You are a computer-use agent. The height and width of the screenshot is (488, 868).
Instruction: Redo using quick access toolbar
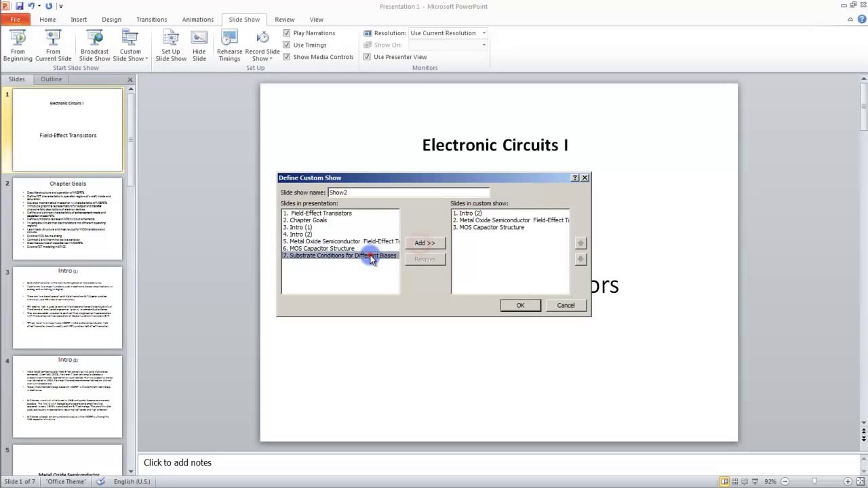coord(49,6)
